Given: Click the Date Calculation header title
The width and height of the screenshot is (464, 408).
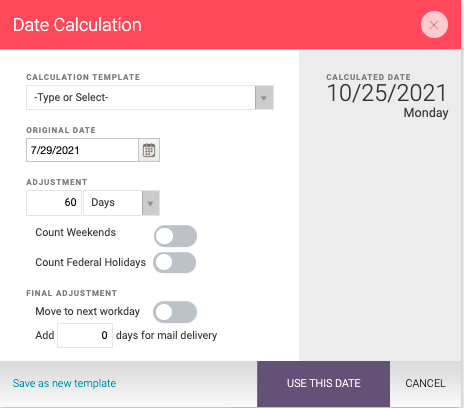Looking at the screenshot, I should coord(77,25).
